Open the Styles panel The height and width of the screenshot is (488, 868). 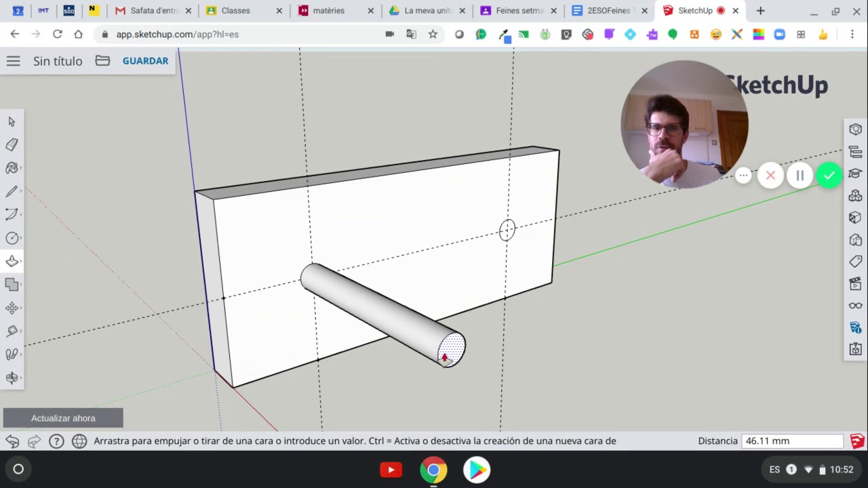pyautogui.click(x=855, y=240)
